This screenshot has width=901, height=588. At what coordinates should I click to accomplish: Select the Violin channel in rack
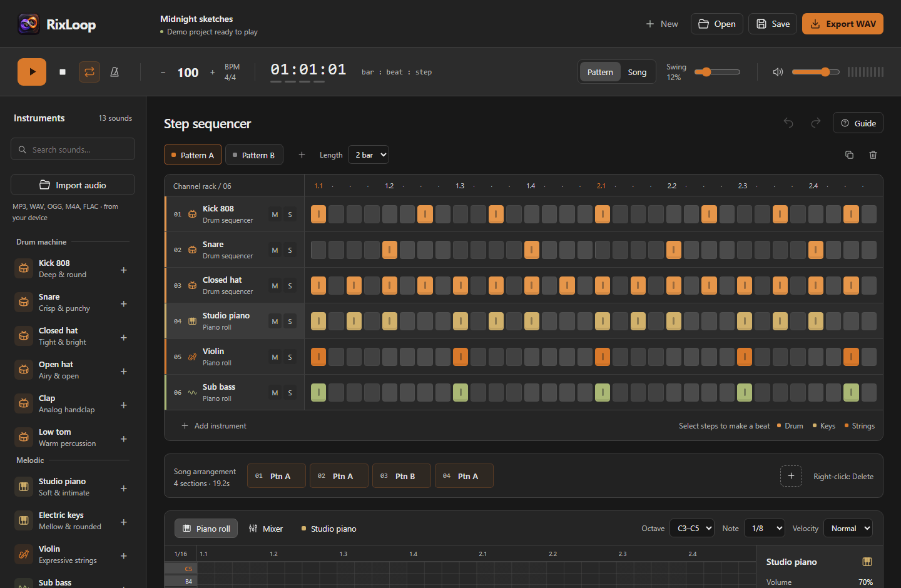[235, 357]
